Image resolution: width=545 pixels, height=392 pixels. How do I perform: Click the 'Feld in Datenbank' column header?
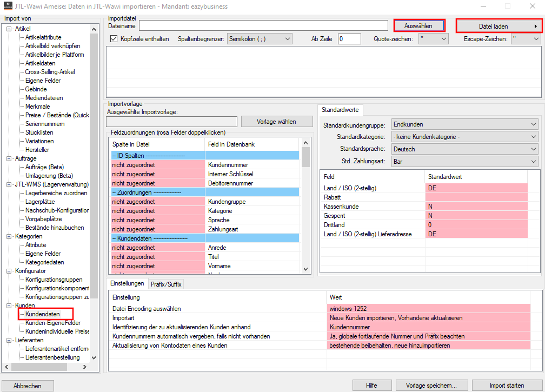click(252, 144)
